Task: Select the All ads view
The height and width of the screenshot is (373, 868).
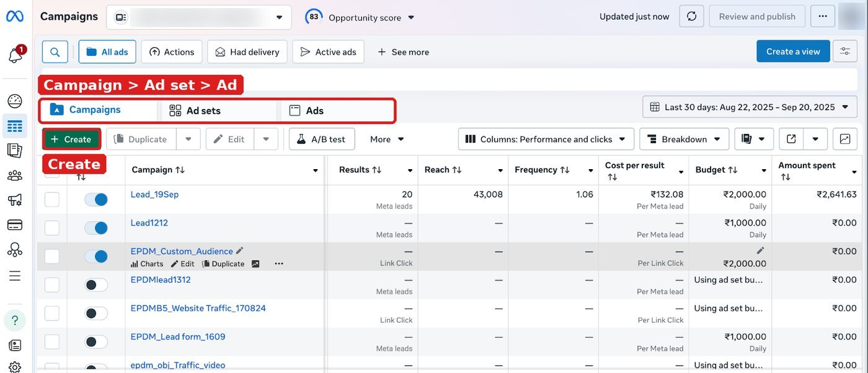Action: (107, 52)
